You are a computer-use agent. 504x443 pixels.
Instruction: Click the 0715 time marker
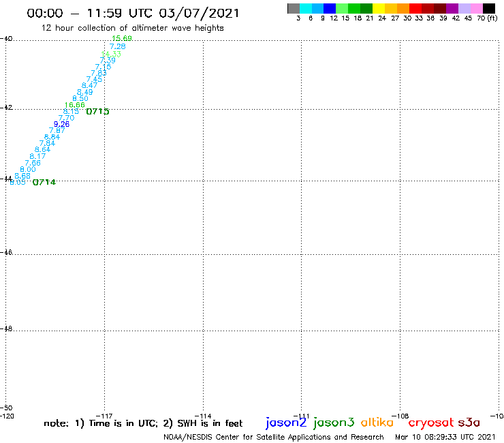pos(97,112)
